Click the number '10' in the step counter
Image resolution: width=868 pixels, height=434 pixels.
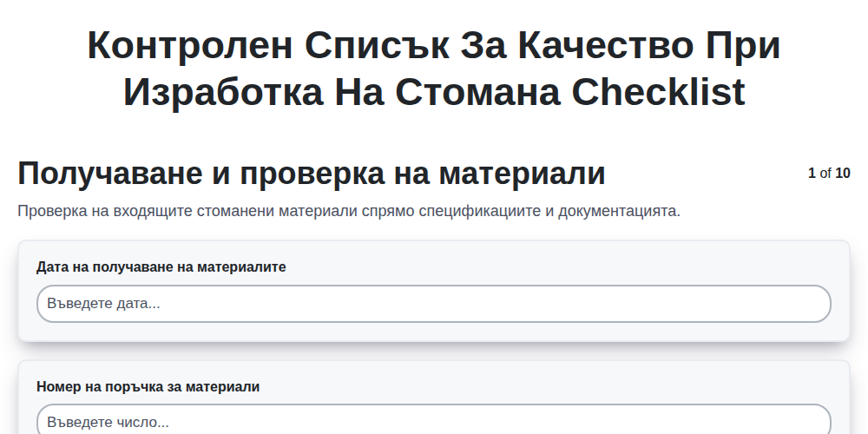tap(843, 174)
